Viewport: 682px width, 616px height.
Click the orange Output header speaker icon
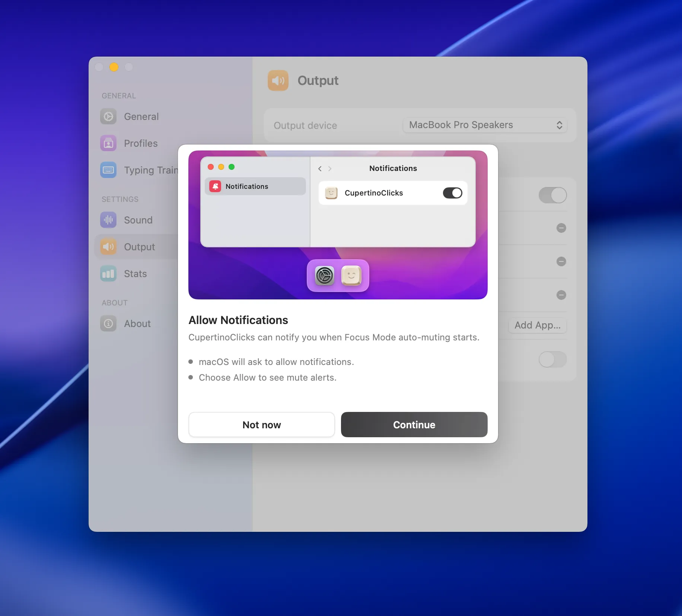tap(278, 80)
